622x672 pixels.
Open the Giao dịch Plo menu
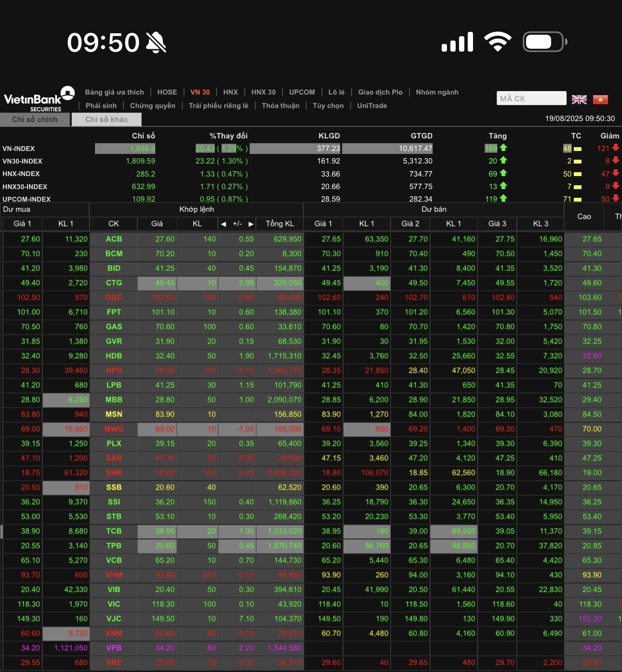click(x=380, y=92)
